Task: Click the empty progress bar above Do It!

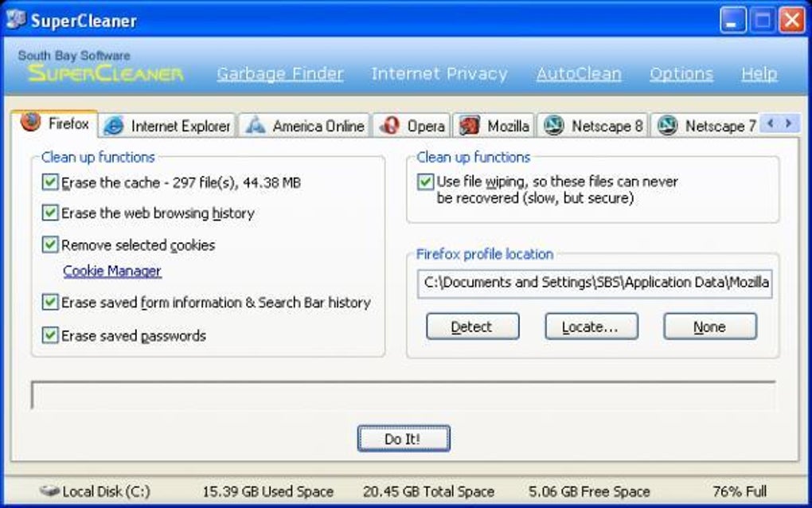Action: pos(404,396)
